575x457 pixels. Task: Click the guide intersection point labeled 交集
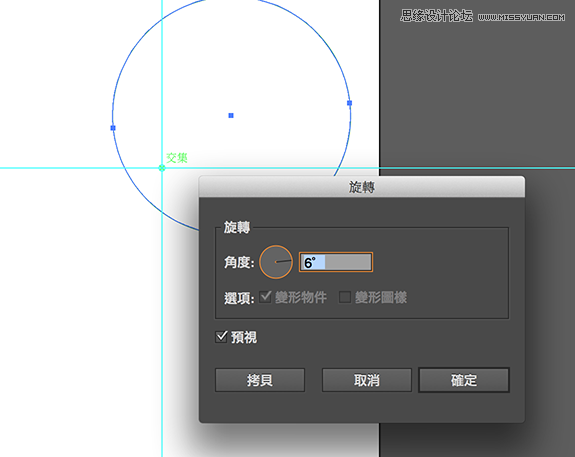(x=162, y=168)
